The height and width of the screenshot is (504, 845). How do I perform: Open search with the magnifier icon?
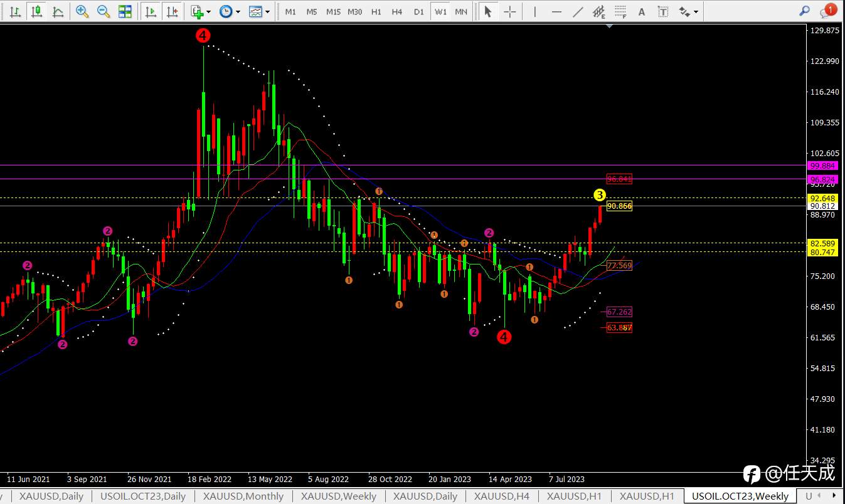pos(805,11)
